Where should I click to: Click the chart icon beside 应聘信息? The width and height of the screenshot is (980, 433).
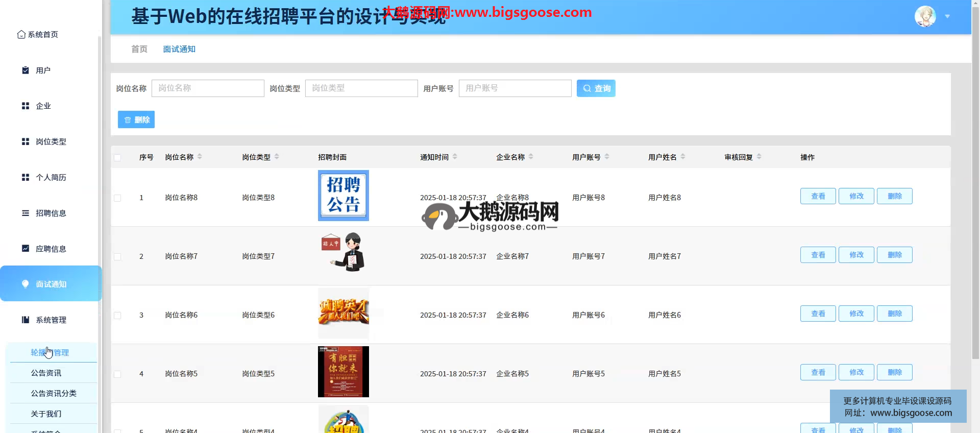tap(26, 249)
